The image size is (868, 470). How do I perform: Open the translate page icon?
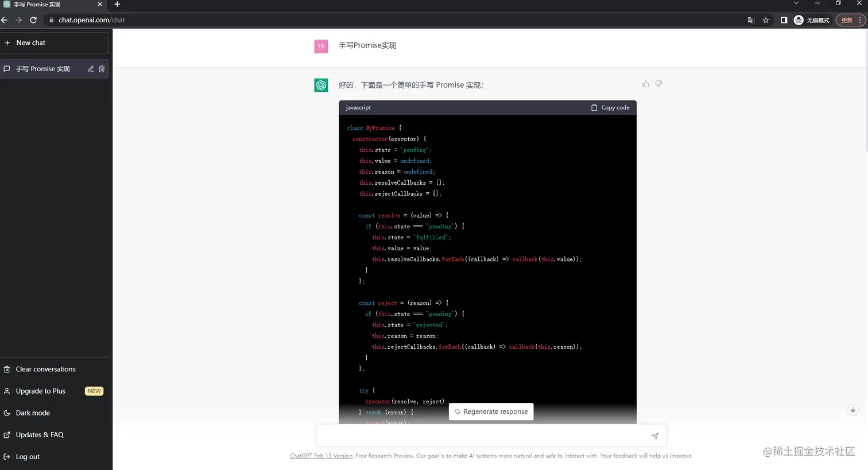point(751,20)
